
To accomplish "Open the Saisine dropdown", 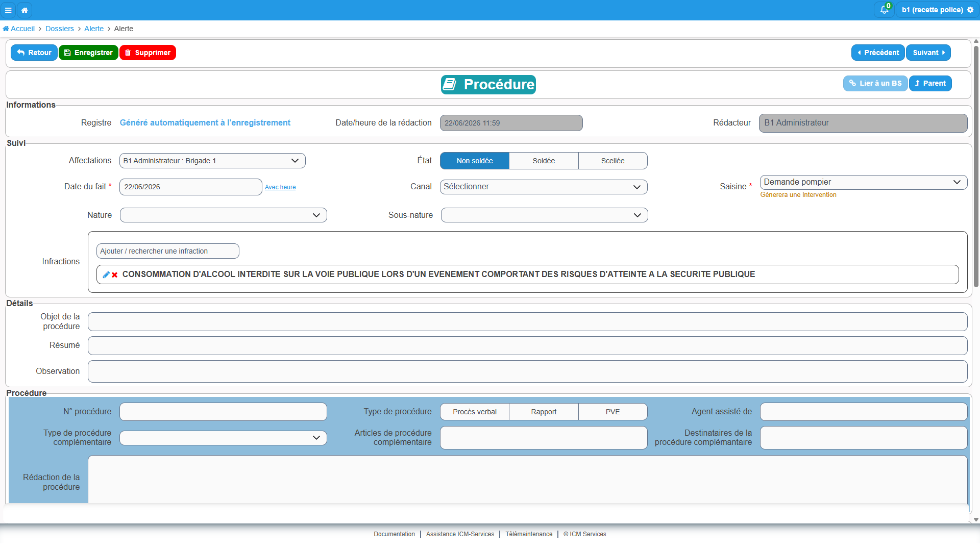I will (864, 182).
